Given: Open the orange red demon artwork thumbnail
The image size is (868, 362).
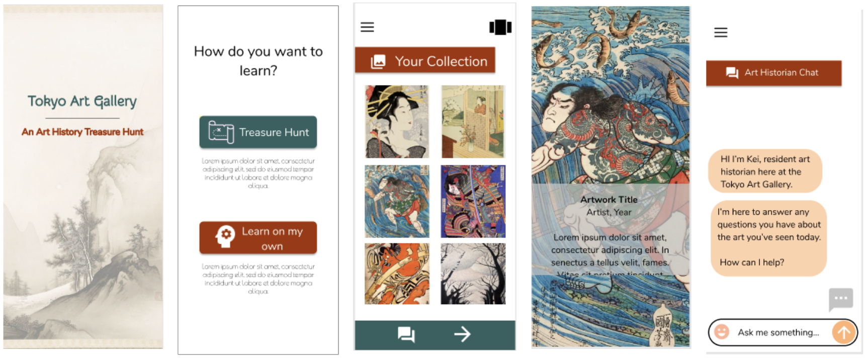Looking at the screenshot, I should point(397,274).
